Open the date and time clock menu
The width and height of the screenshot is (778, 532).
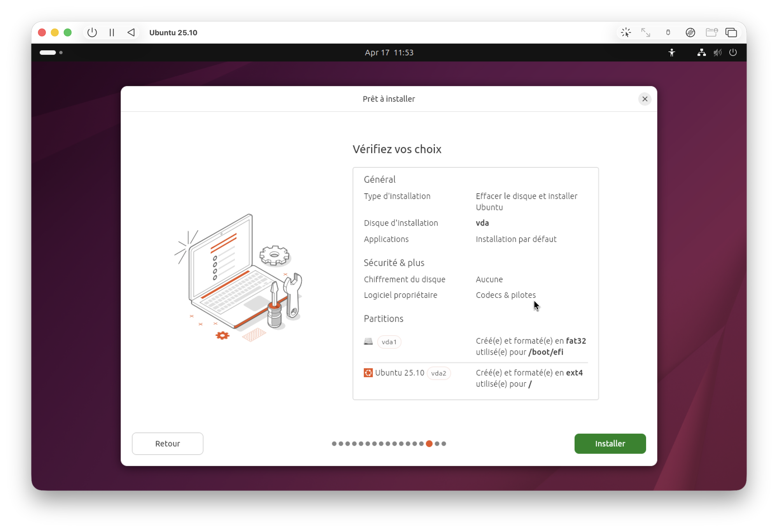[x=389, y=52]
